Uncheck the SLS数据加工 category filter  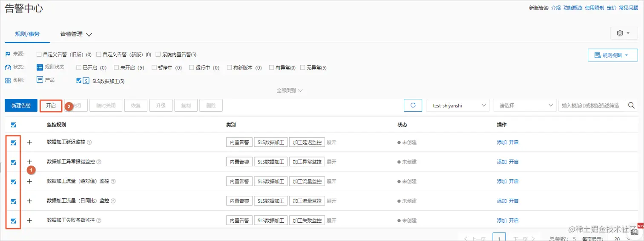pyautogui.click(x=79, y=80)
